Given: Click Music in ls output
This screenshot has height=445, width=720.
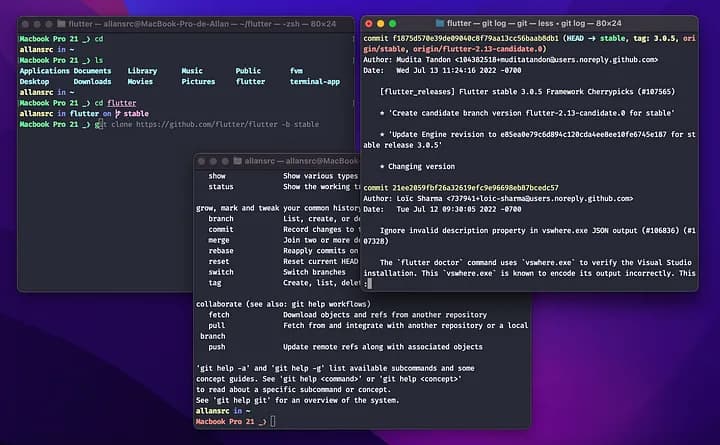Looking at the screenshot, I should 192,71.
